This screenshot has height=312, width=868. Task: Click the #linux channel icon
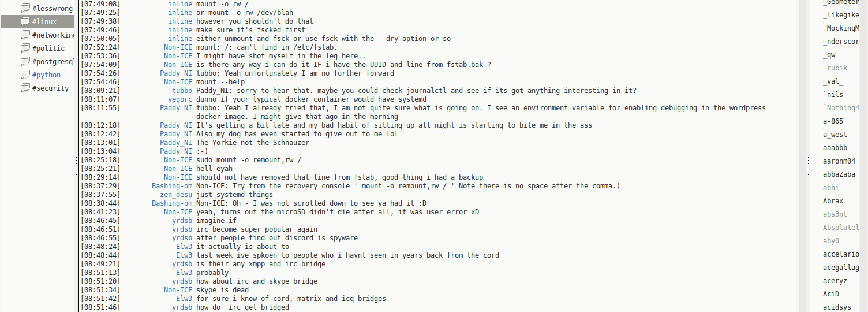click(25, 21)
